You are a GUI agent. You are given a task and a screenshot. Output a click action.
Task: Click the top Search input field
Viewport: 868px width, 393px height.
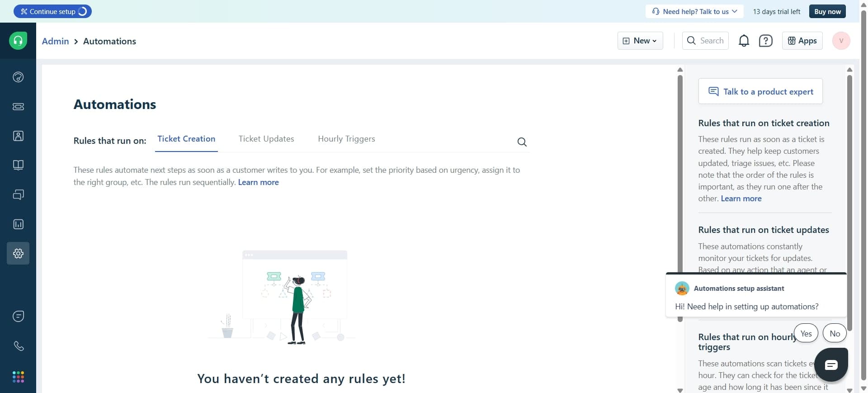[x=705, y=41]
